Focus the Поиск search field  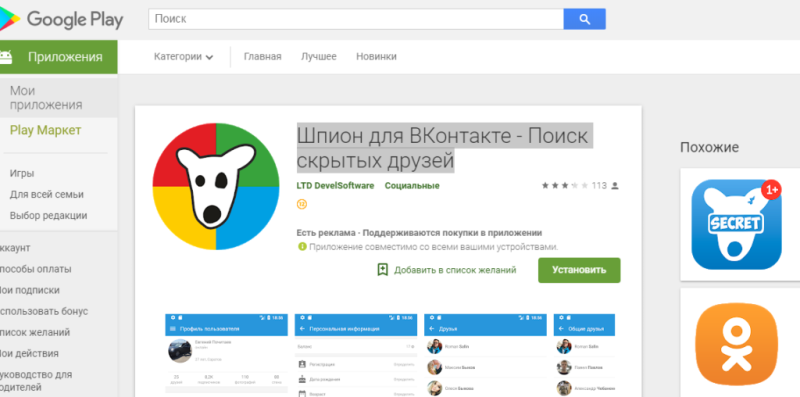pos(356,19)
